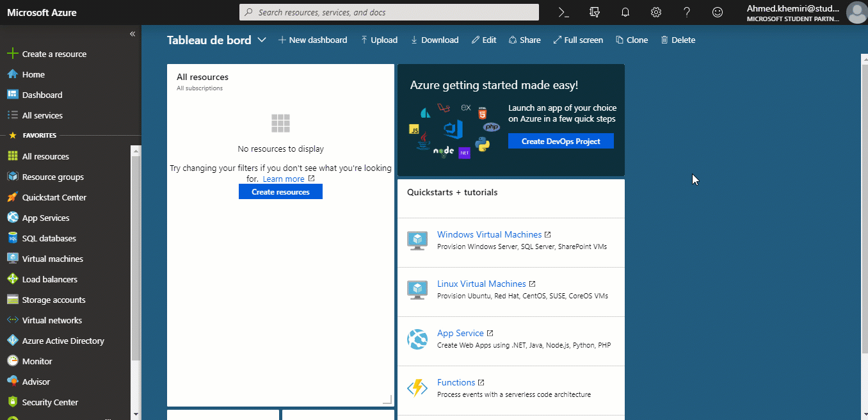
Task: Click Upload in dashboard toolbar
Action: (x=379, y=40)
